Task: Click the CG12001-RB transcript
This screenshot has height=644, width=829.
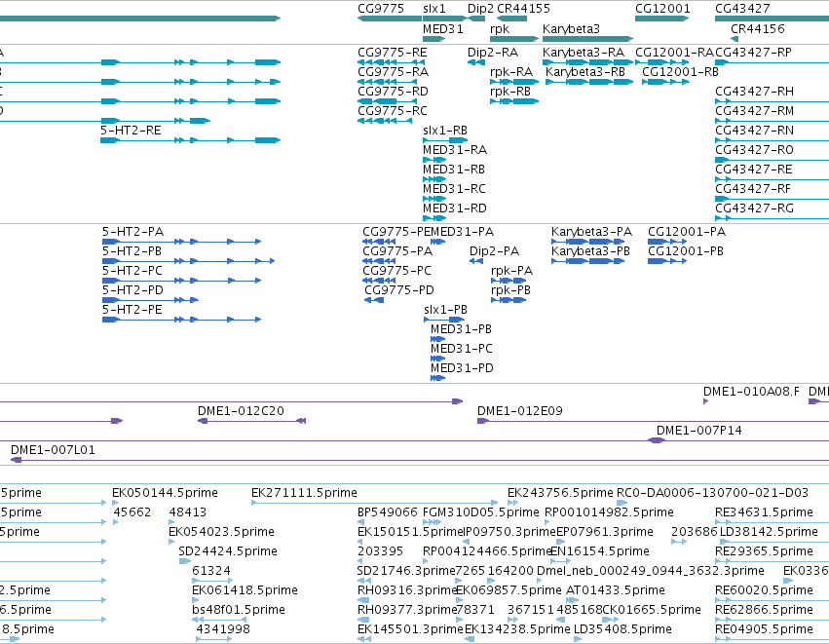Action: [665, 82]
